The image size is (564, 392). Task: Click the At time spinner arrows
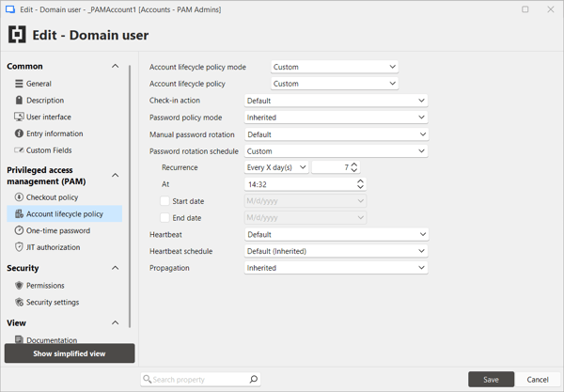pos(360,184)
